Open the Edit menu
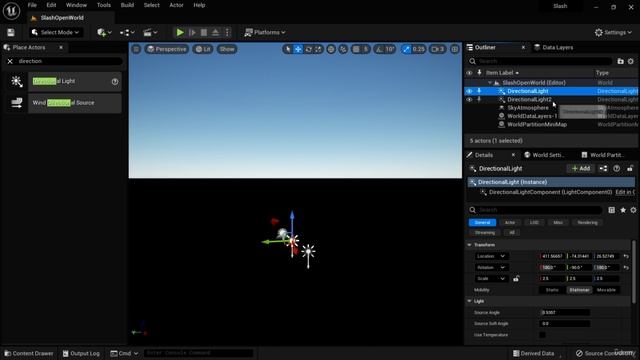This screenshot has height=360, width=640. pos(51,5)
